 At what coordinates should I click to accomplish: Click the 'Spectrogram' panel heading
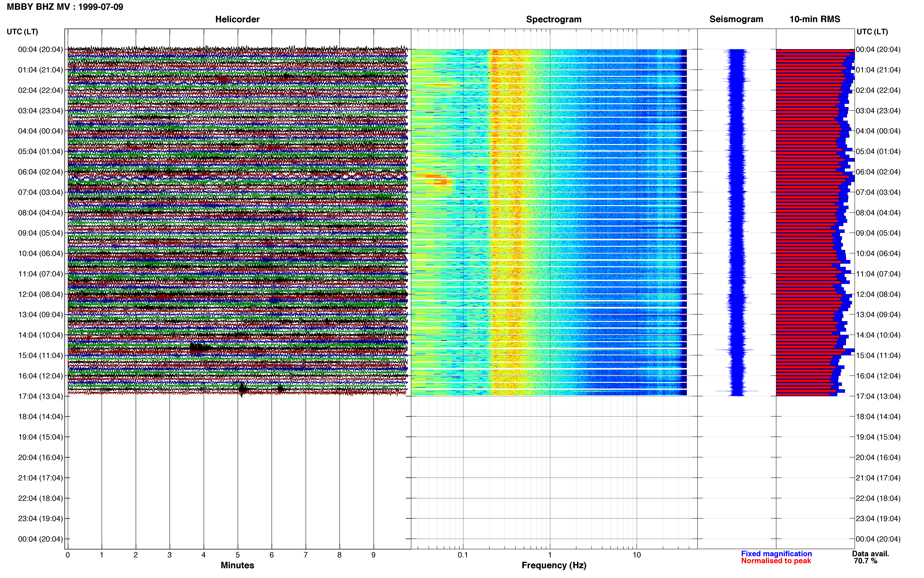coord(554,19)
